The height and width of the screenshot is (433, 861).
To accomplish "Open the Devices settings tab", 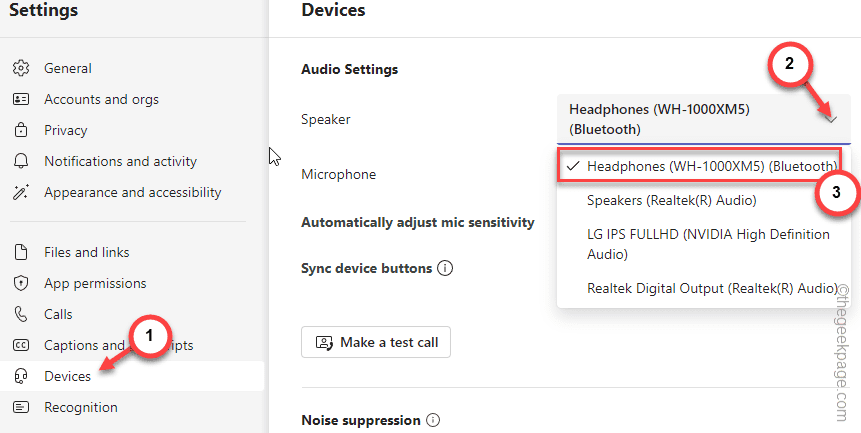I will coord(132,376).
